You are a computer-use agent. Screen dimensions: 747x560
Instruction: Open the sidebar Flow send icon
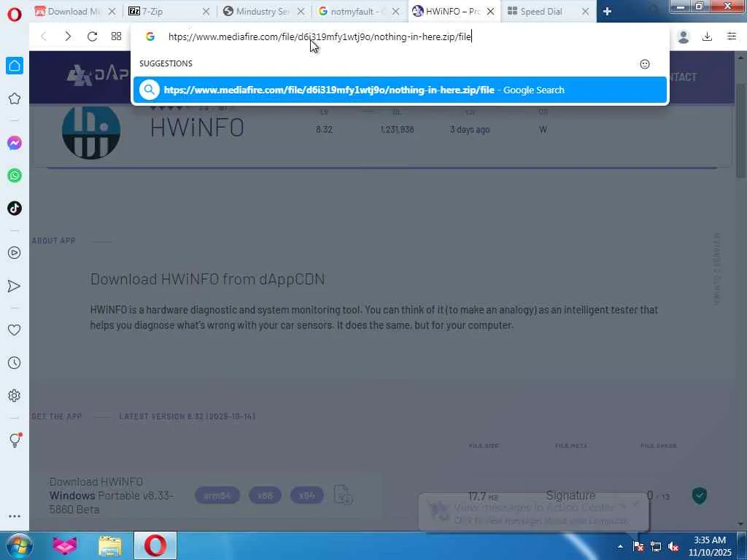click(15, 286)
